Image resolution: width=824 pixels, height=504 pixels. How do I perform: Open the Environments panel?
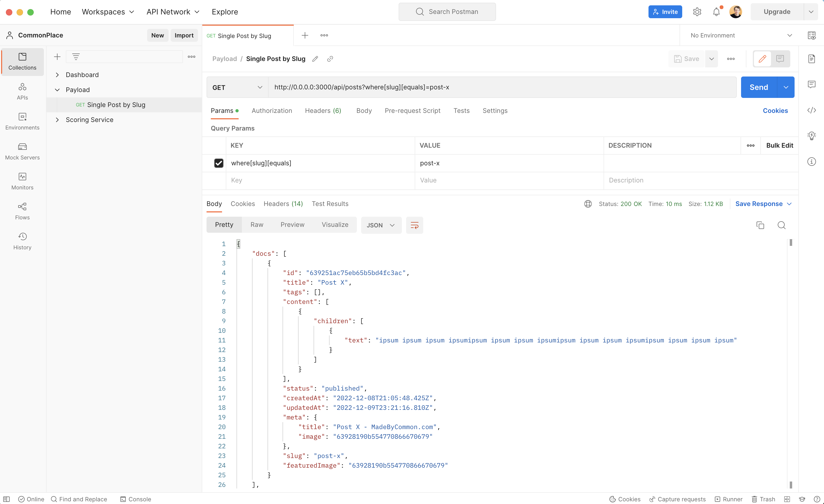pyautogui.click(x=22, y=121)
